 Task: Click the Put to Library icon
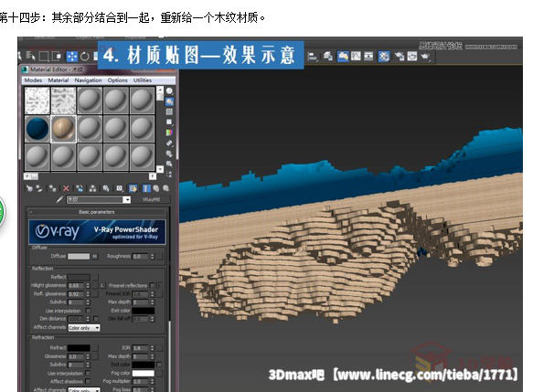point(106,188)
